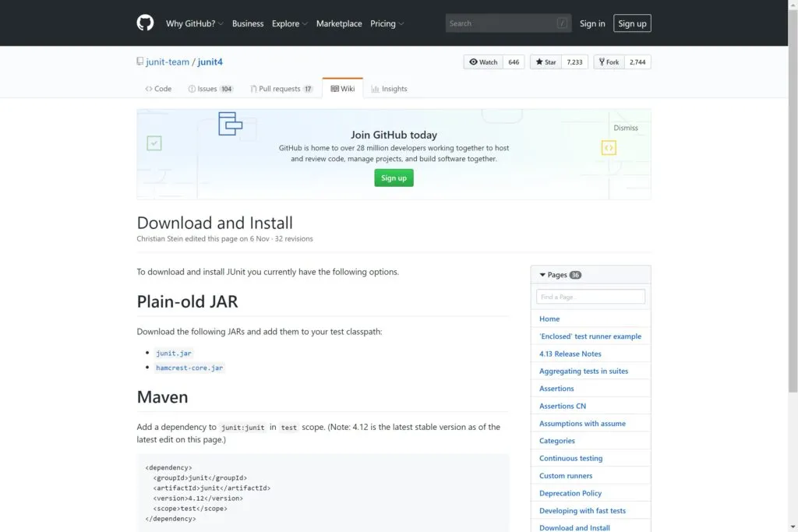This screenshot has height=532, width=798.
Task: Click the slash shortcut icon in search box
Action: tap(562, 23)
